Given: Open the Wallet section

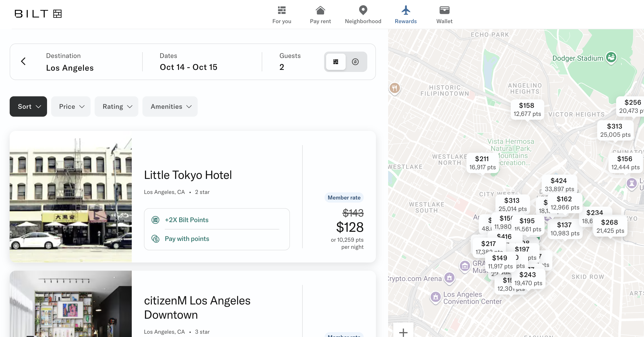Looking at the screenshot, I should point(444,14).
